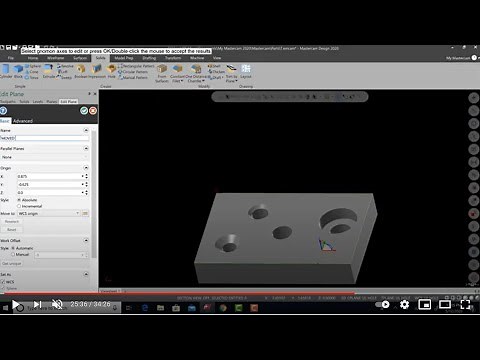Choose Manual Pattern
Image resolution: width=480 pixels, height=360 pixels.
point(133,77)
